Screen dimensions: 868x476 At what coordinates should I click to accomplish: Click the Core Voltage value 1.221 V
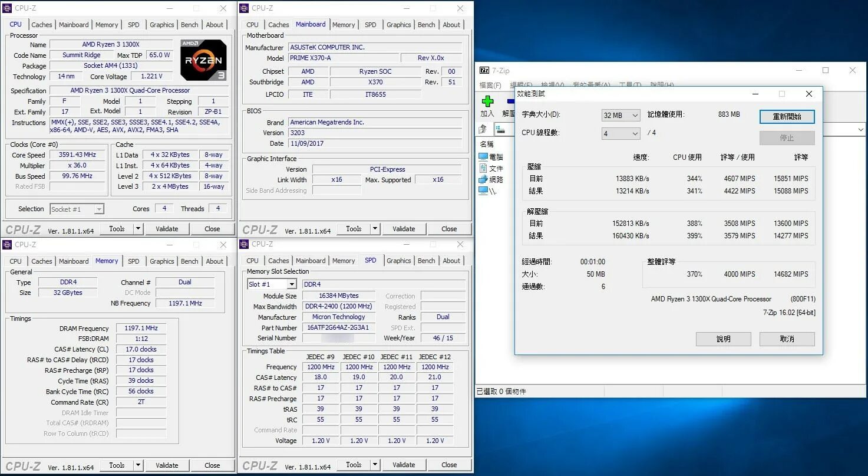coord(151,76)
